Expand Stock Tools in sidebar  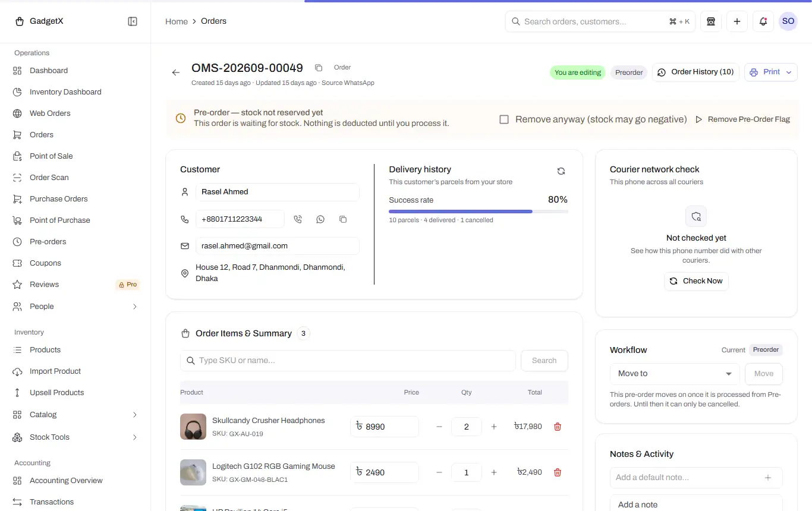pos(76,437)
